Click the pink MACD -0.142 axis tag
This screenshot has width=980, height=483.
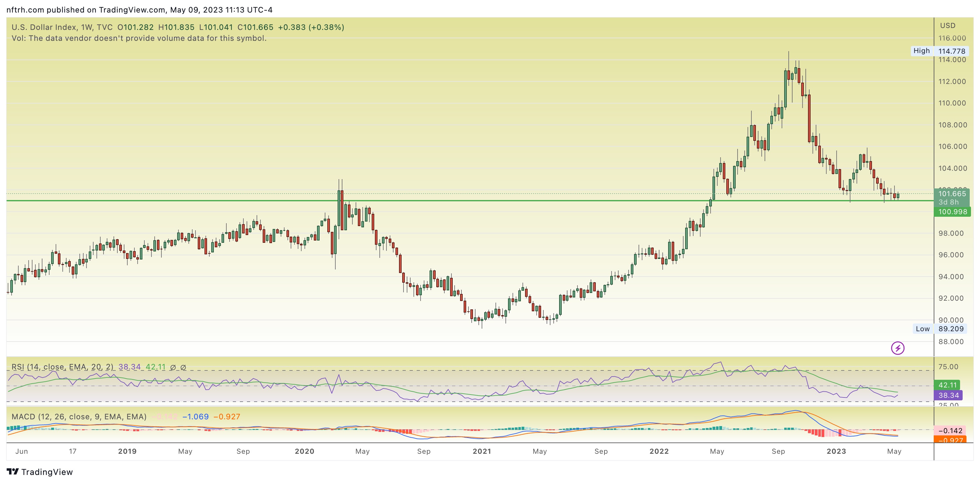[x=950, y=431]
